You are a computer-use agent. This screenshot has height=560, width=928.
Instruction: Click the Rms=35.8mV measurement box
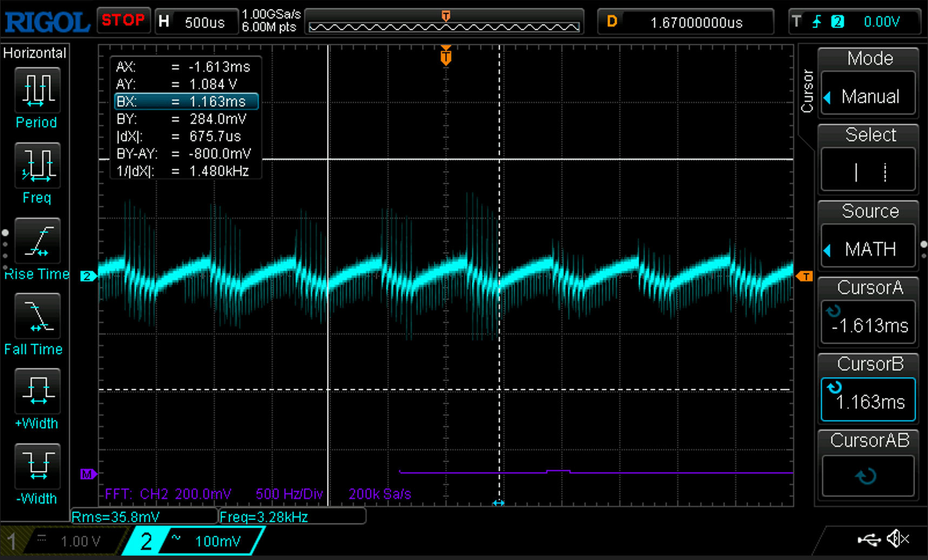click(x=144, y=517)
